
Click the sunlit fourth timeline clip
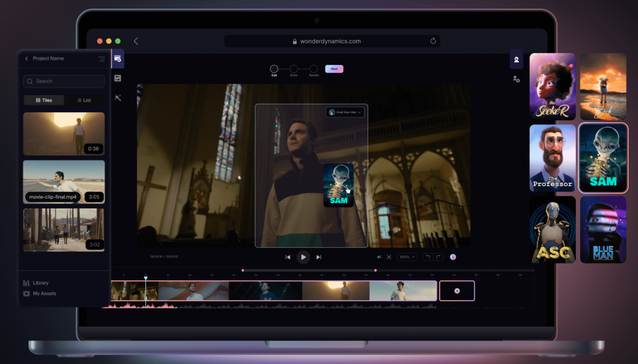336,291
